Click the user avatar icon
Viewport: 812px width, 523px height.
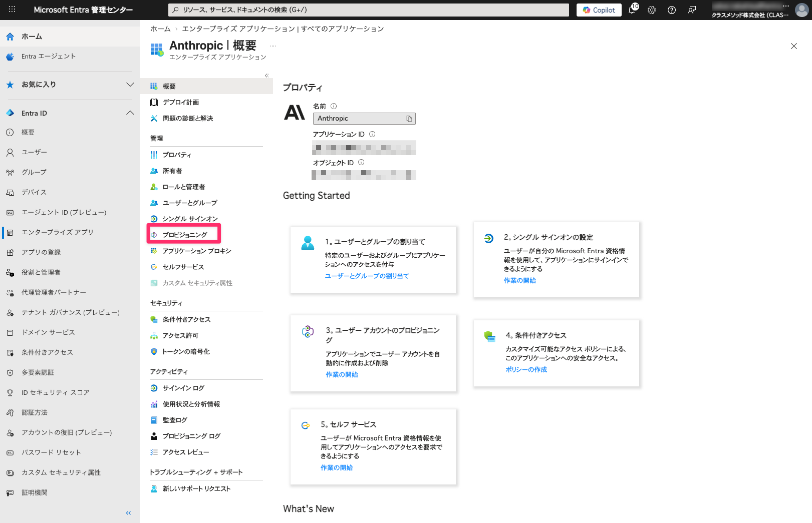[x=801, y=10]
